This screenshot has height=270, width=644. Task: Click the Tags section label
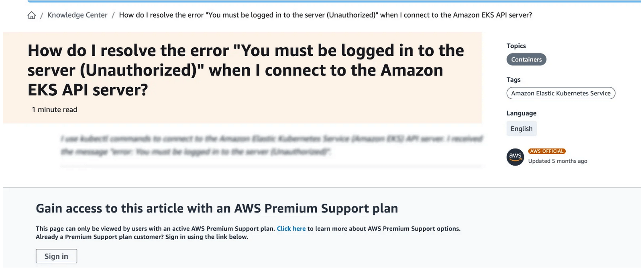(513, 80)
